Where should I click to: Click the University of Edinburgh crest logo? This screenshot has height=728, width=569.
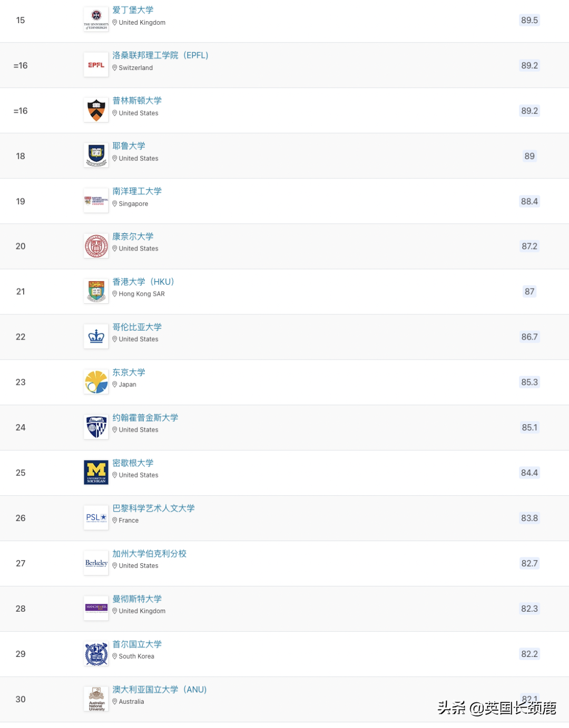[96, 19]
